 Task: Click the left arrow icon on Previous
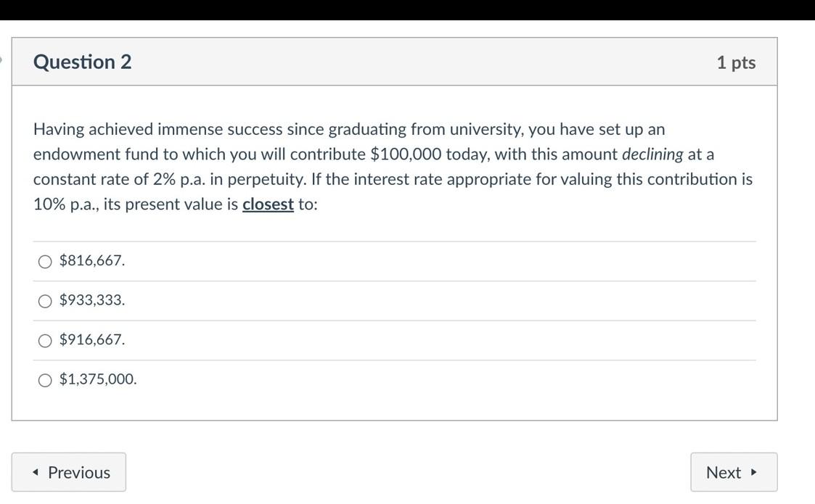(36, 472)
